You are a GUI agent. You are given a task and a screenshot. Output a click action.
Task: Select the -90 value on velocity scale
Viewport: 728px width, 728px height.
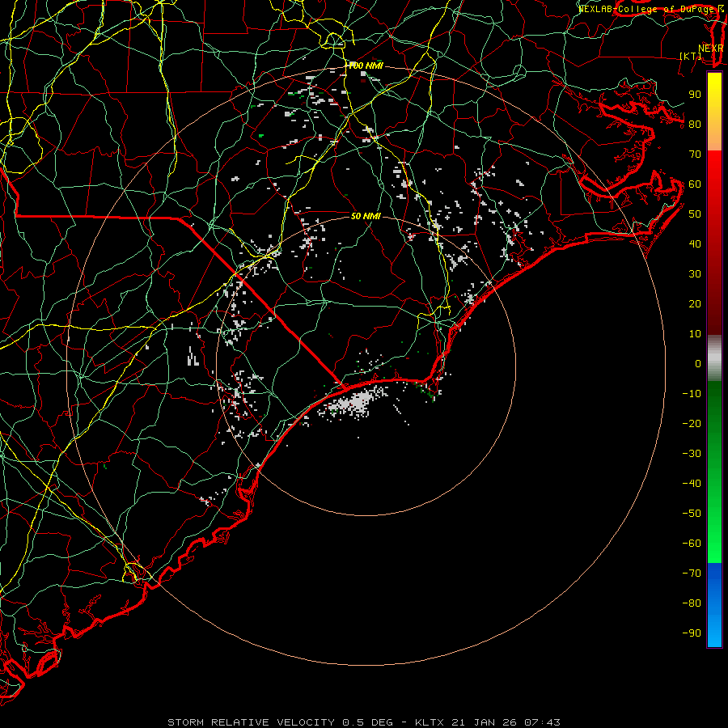692,633
